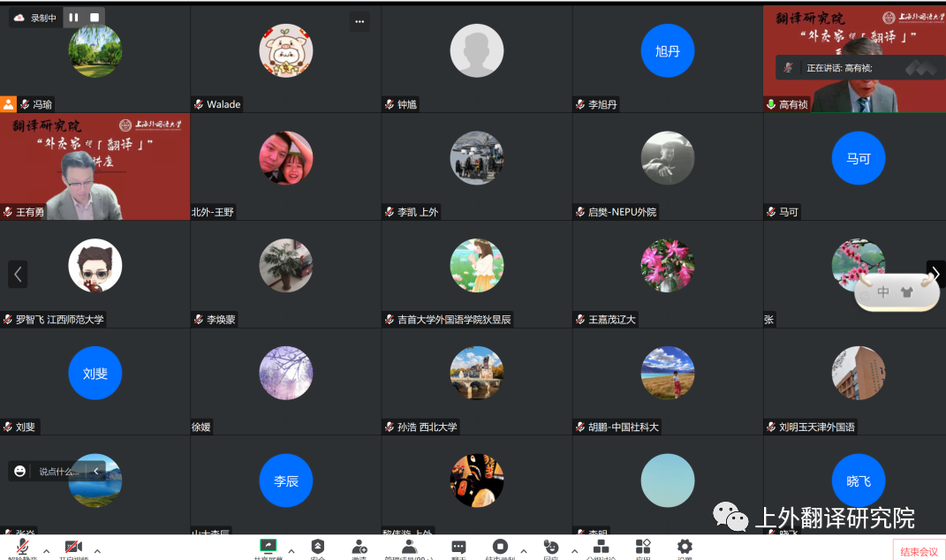The image size is (946, 560).
Task: Click Walade's pig avatar
Action: (x=286, y=50)
